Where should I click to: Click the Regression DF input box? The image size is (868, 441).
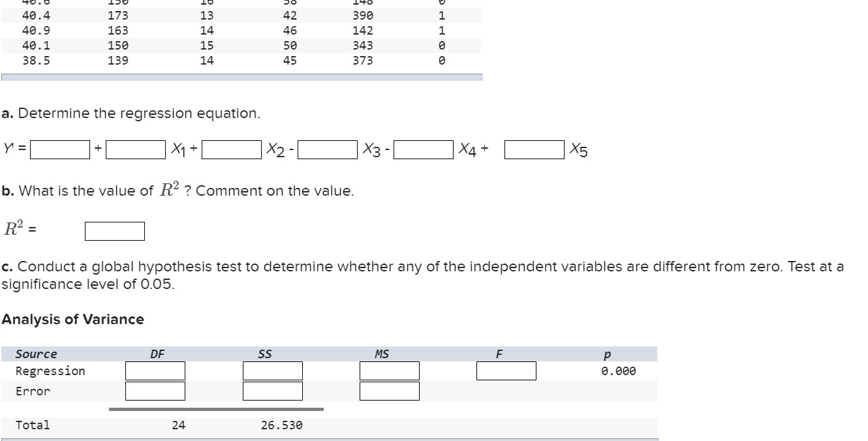(155, 371)
